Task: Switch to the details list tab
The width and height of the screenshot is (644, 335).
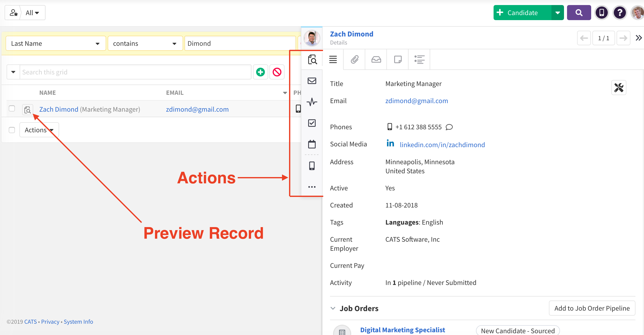Action: (x=333, y=60)
